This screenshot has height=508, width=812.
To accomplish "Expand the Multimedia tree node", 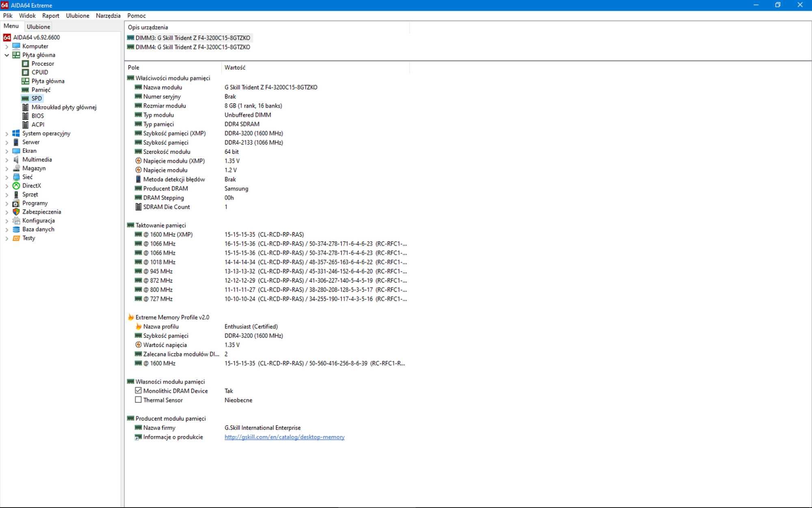I will [x=6, y=160].
